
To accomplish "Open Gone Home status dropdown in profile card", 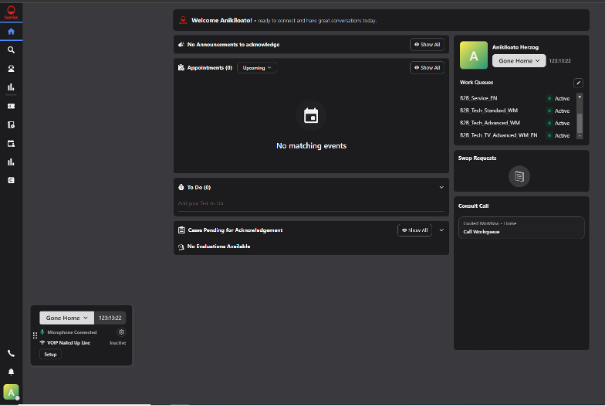I will (x=518, y=60).
